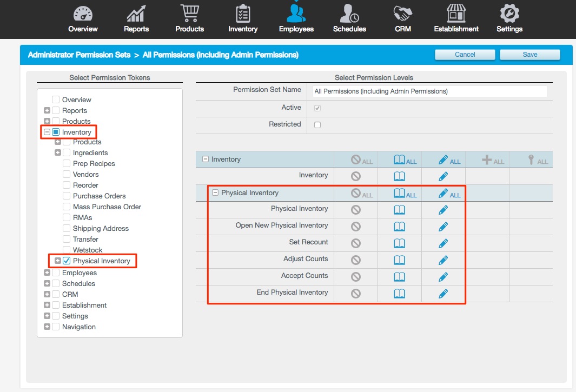Click the book icon for Open New Physical Inventory

coord(399,226)
